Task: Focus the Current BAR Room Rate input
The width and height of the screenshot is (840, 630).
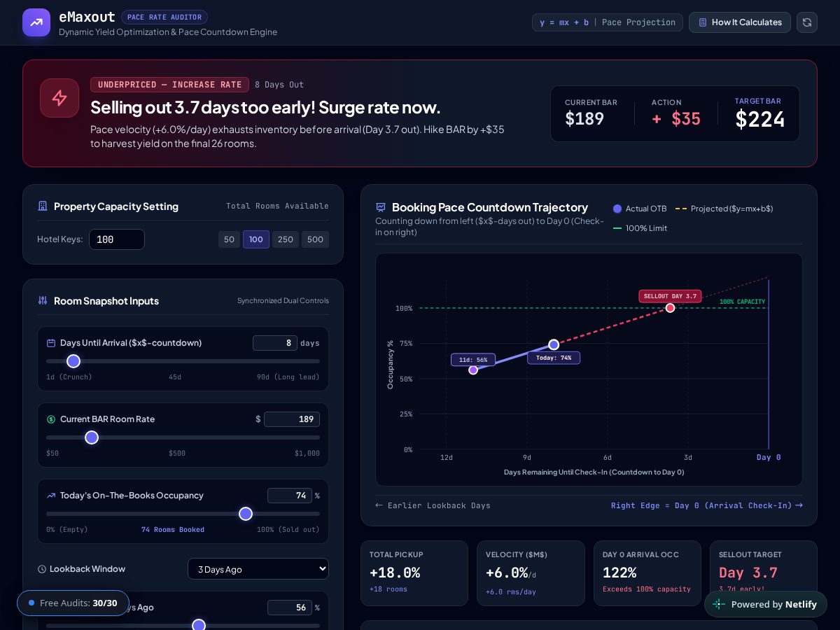Action: [292, 419]
